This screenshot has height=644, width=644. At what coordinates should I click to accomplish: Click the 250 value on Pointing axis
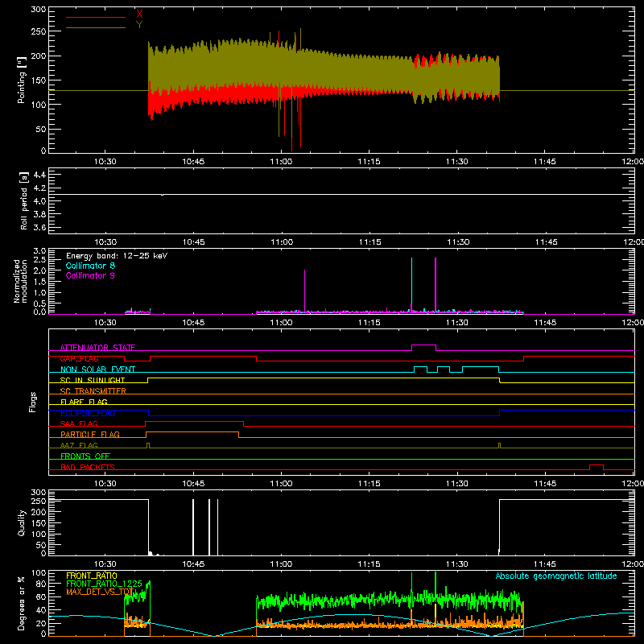pyautogui.click(x=38, y=31)
